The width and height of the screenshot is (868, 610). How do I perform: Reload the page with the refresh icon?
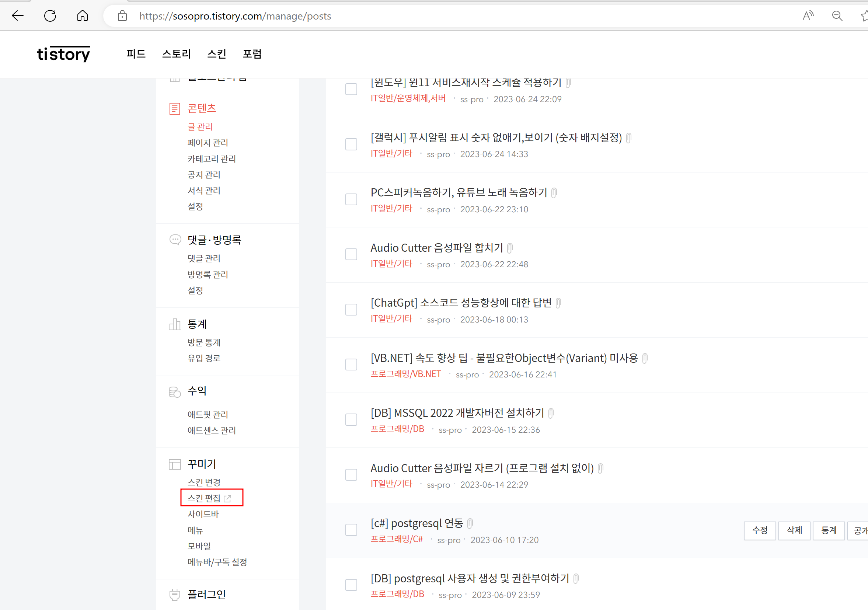point(50,16)
